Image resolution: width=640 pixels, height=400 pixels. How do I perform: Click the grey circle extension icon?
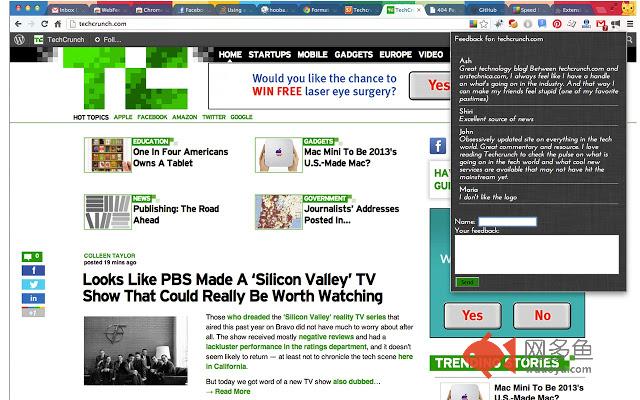pos(528,24)
